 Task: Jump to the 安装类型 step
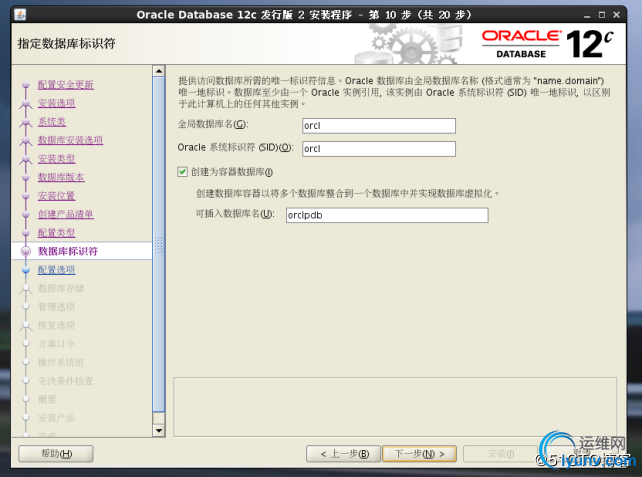[57, 158]
